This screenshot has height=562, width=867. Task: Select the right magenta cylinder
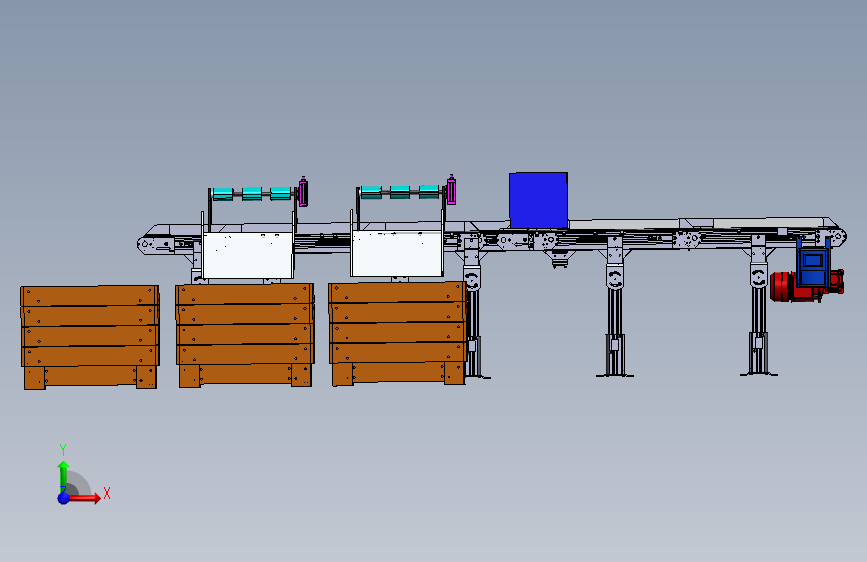coord(451,190)
